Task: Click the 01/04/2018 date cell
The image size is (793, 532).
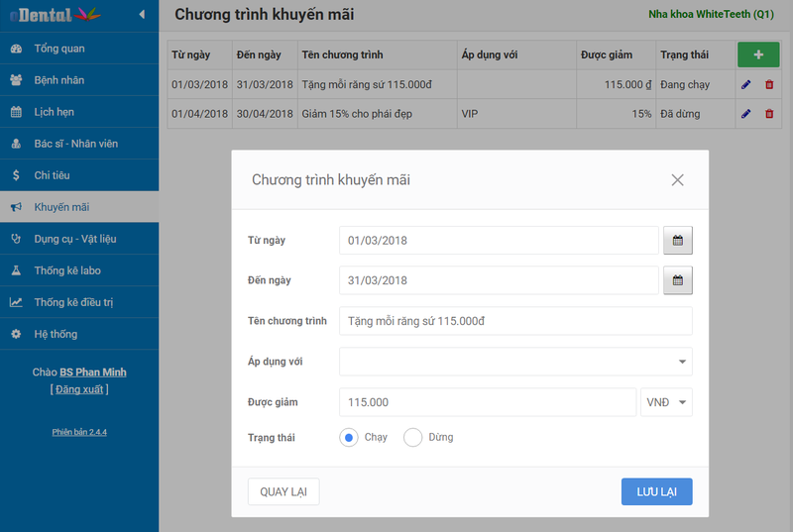Action: pos(200,114)
